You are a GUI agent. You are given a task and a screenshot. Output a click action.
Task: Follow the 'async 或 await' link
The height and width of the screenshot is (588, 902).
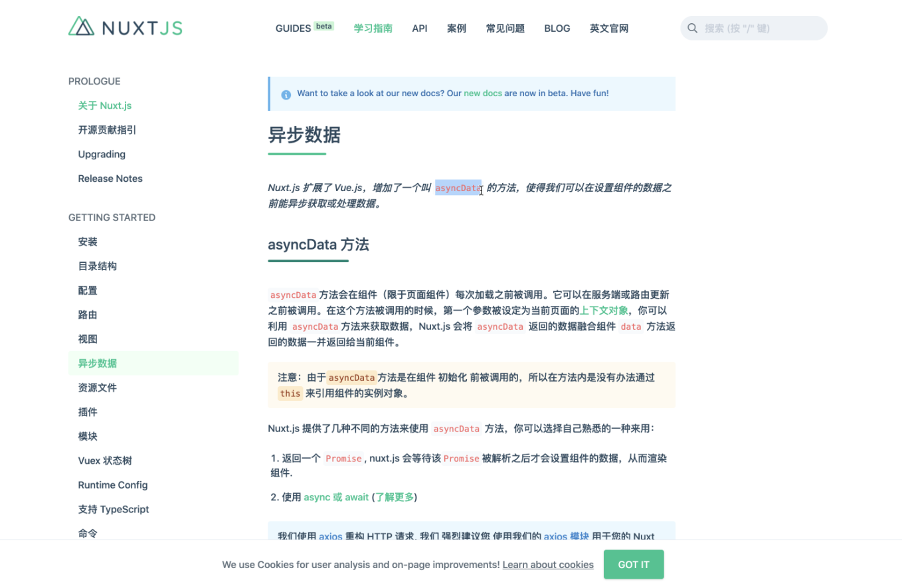[336, 497]
